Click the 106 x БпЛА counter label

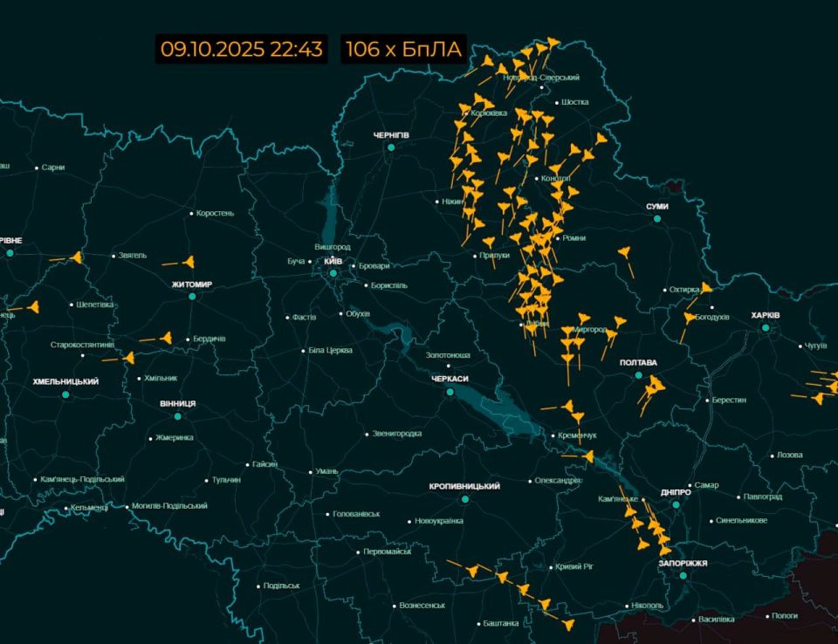[402, 49]
